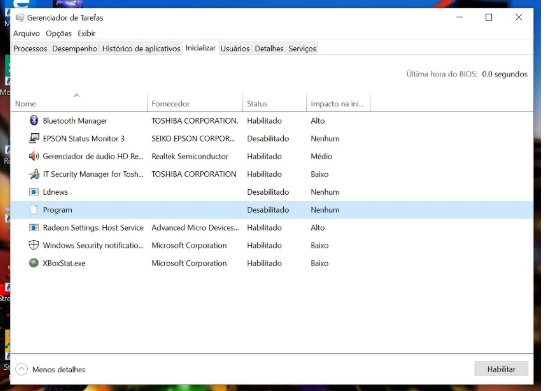This screenshot has height=391, width=558.
Task: Minimize the Gerenciador de Tarefas window
Action: (x=459, y=17)
